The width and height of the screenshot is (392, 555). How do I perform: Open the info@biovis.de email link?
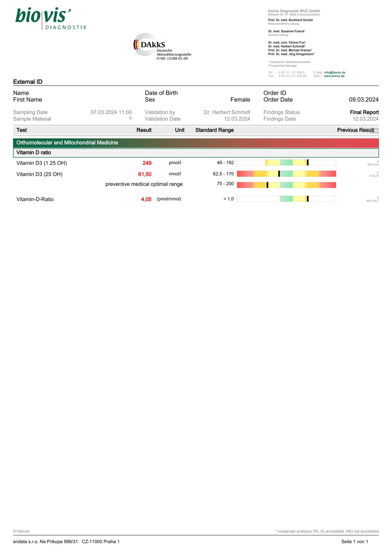click(x=335, y=73)
